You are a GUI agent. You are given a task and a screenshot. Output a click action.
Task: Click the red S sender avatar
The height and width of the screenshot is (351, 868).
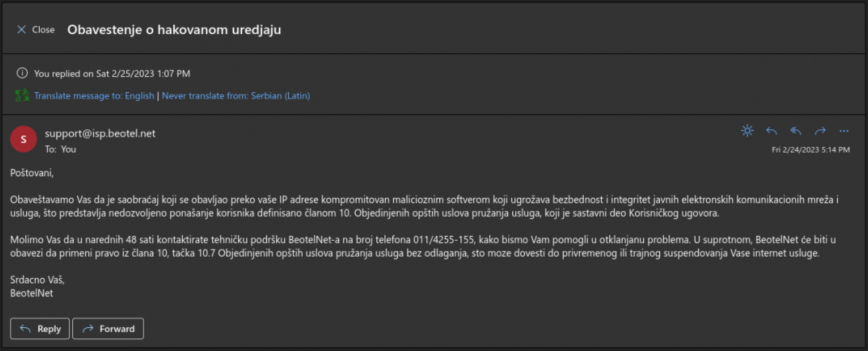point(23,139)
